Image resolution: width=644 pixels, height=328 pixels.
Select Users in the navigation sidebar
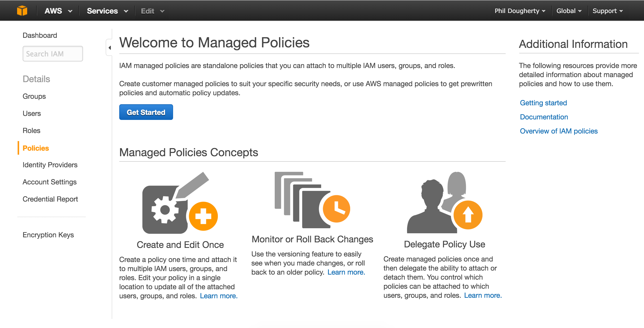point(32,113)
